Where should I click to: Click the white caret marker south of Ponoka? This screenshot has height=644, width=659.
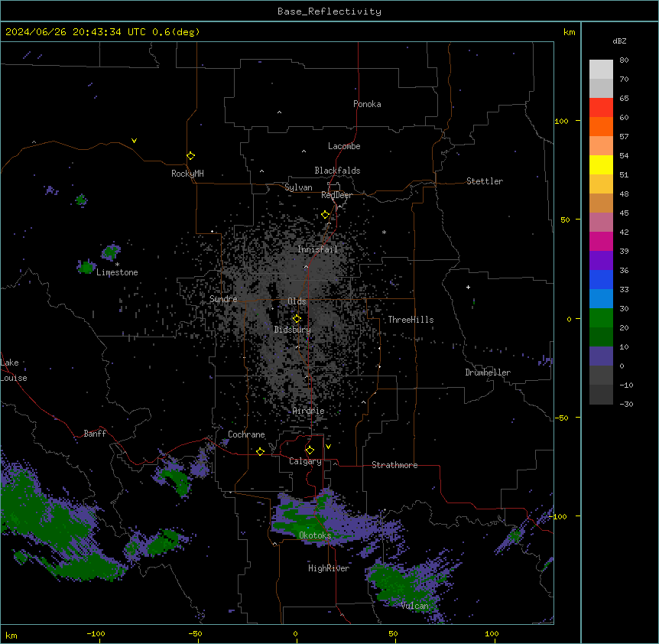tap(280, 112)
